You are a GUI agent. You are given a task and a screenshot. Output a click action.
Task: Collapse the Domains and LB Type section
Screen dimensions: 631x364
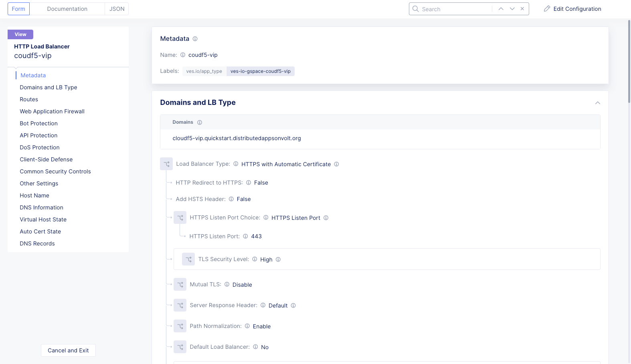[x=597, y=103]
